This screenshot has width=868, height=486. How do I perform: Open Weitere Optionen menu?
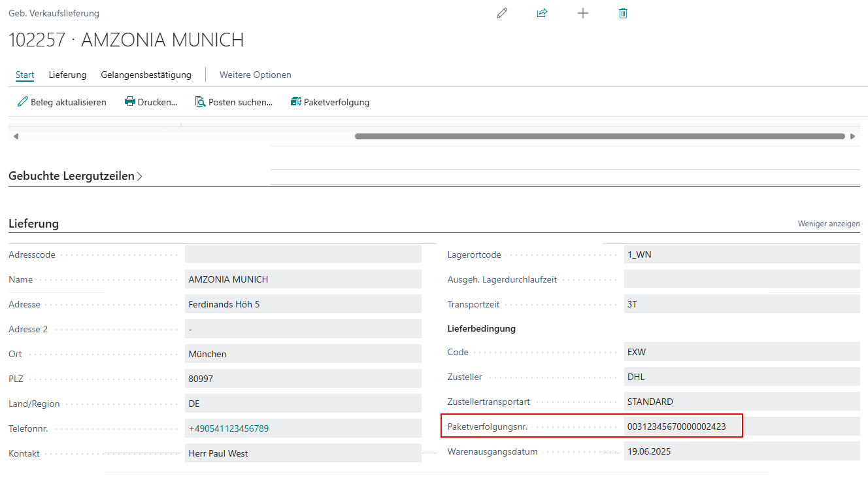click(x=255, y=75)
